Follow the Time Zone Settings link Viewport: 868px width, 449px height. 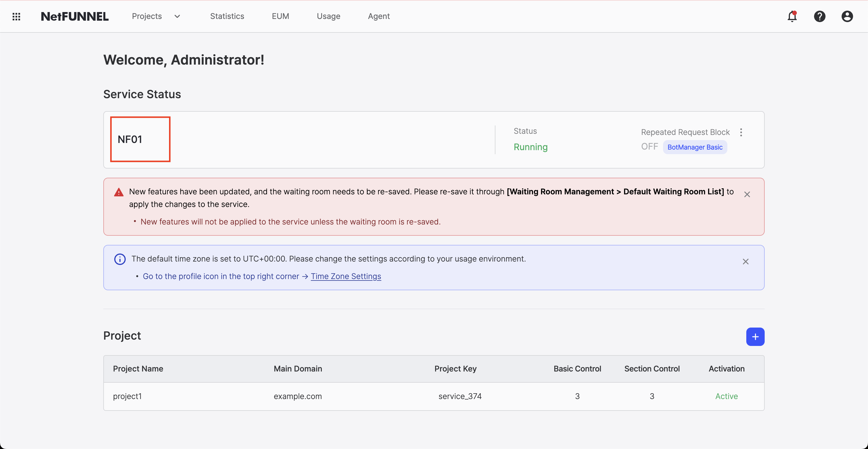click(346, 276)
